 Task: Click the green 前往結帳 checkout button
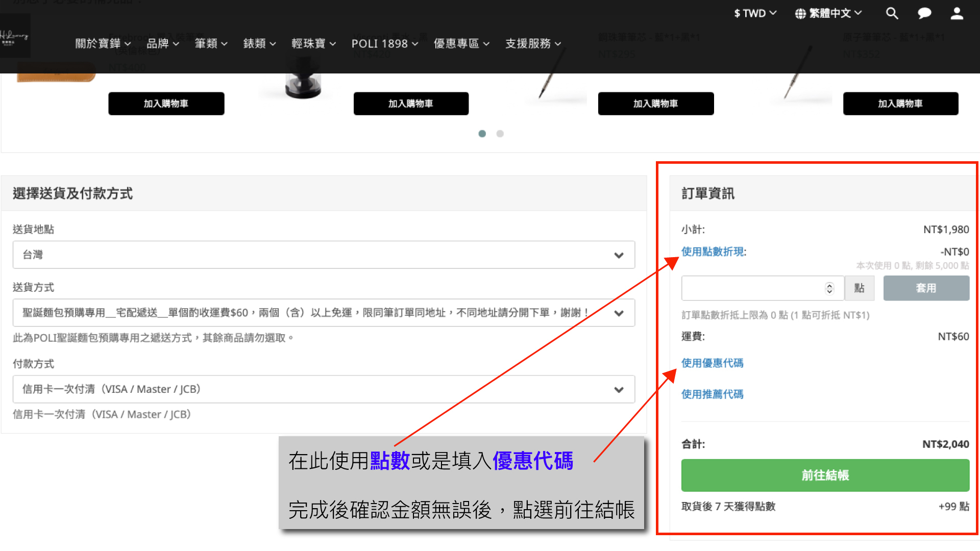(825, 475)
